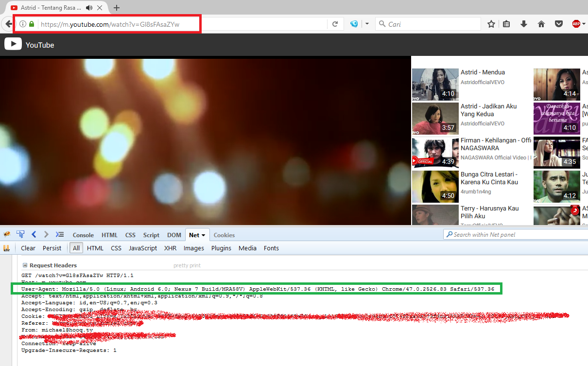Open Terry - Harusnya Kau Pilih Aku
The image size is (588, 366).
coord(489,212)
